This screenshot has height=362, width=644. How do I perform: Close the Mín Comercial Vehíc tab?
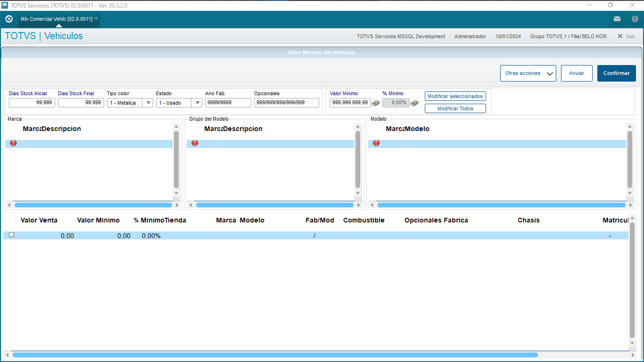pyautogui.click(x=96, y=18)
